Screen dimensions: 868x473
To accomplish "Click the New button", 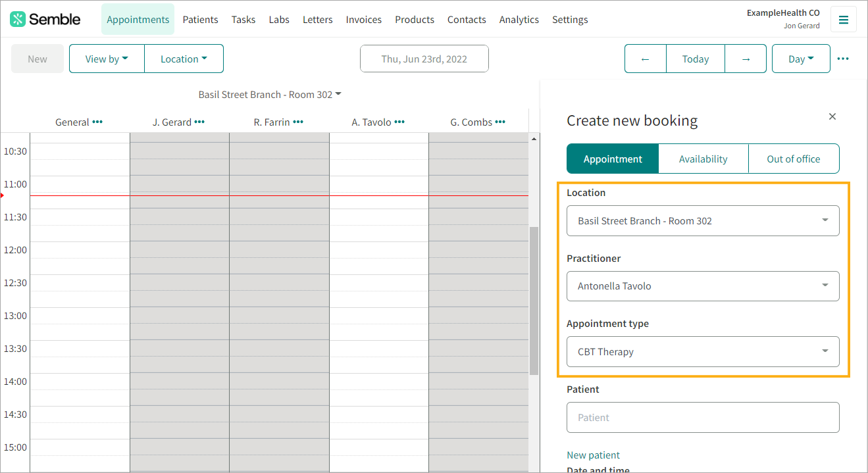I will (x=38, y=59).
